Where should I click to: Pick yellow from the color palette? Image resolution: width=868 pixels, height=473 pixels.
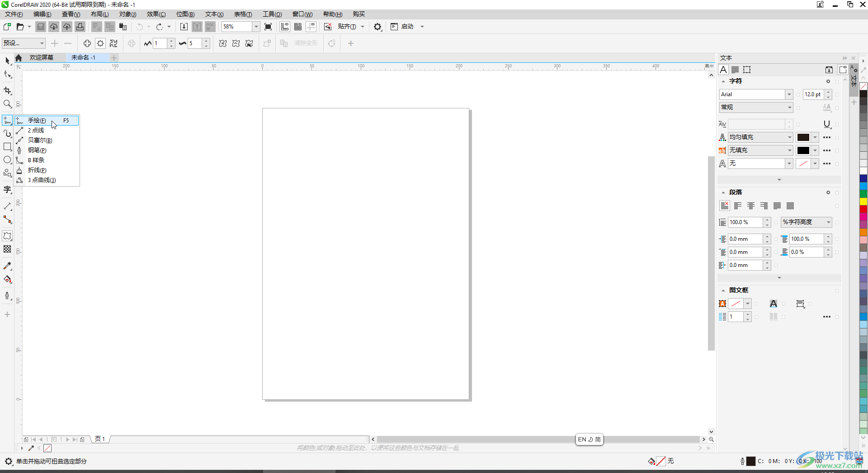(x=863, y=201)
